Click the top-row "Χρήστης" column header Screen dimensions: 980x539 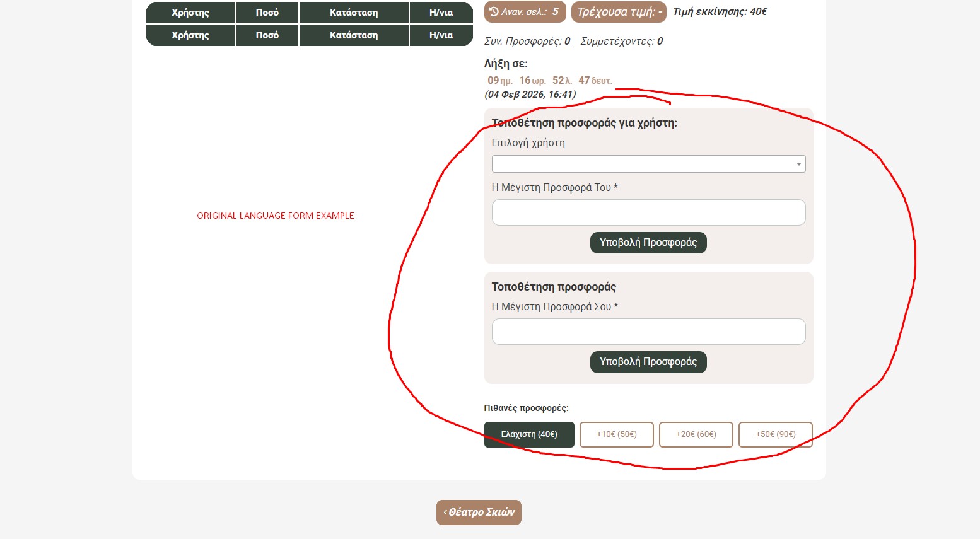click(190, 13)
